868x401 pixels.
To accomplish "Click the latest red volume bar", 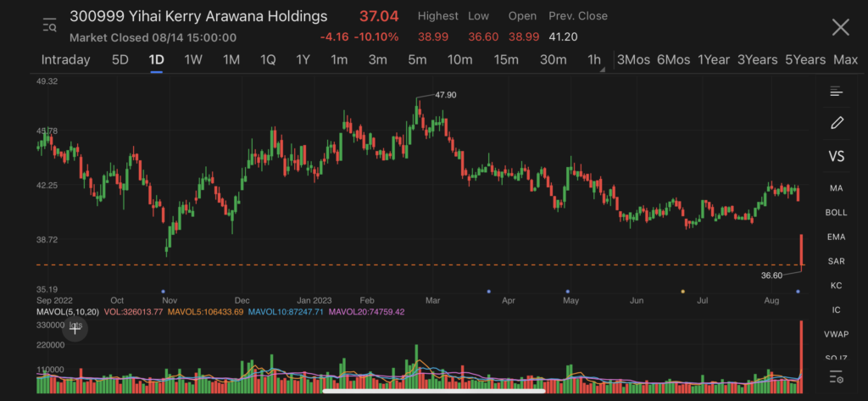I will pos(801,357).
